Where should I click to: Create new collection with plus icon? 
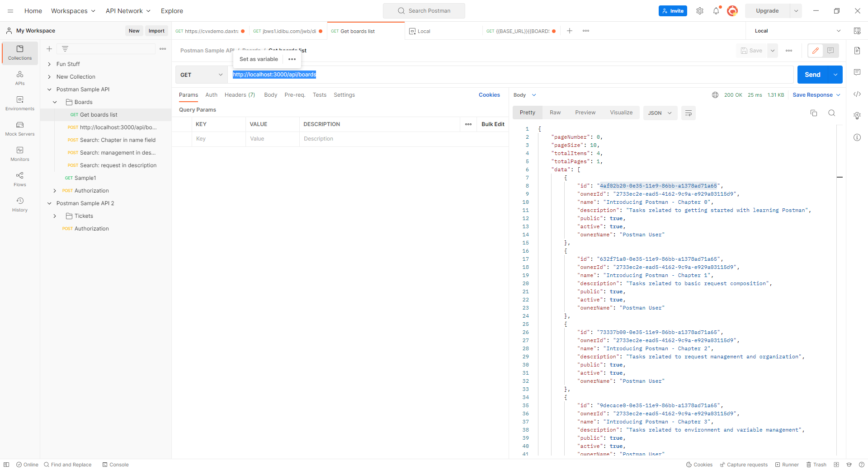49,49
